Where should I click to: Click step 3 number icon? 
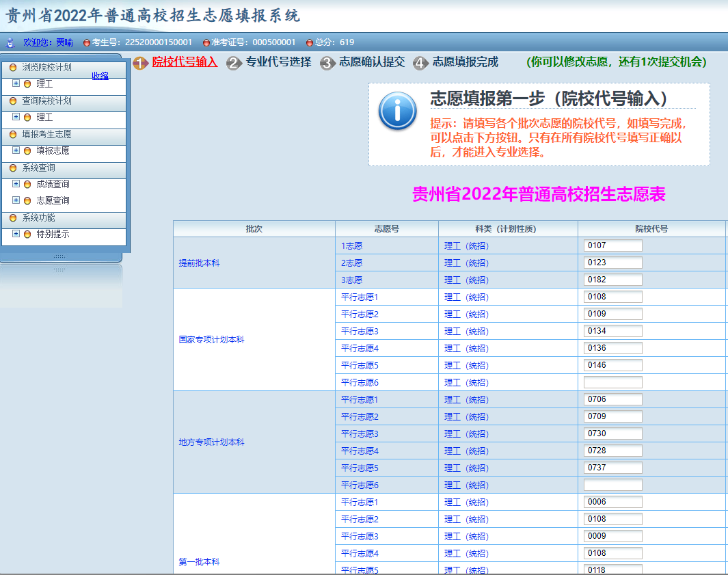(x=327, y=63)
